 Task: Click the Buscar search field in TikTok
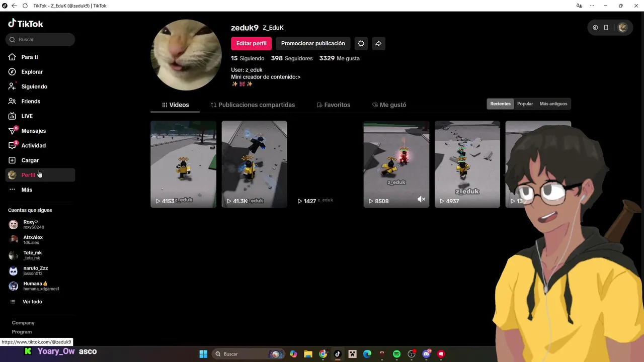pyautogui.click(x=40, y=39)
